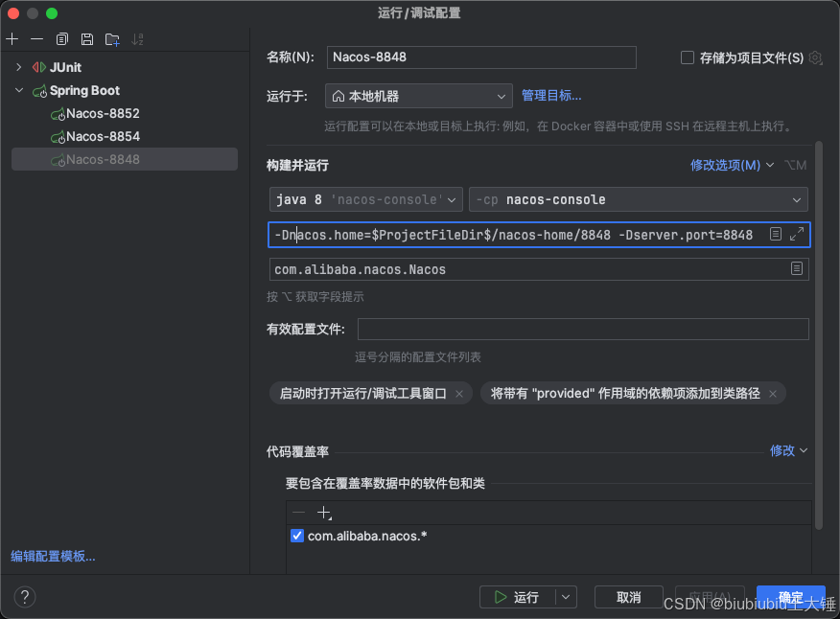The height and width of the screenshot is (619, 840).
Task: Add a coverage package pattern plus icon
Action: pos(324,513)
